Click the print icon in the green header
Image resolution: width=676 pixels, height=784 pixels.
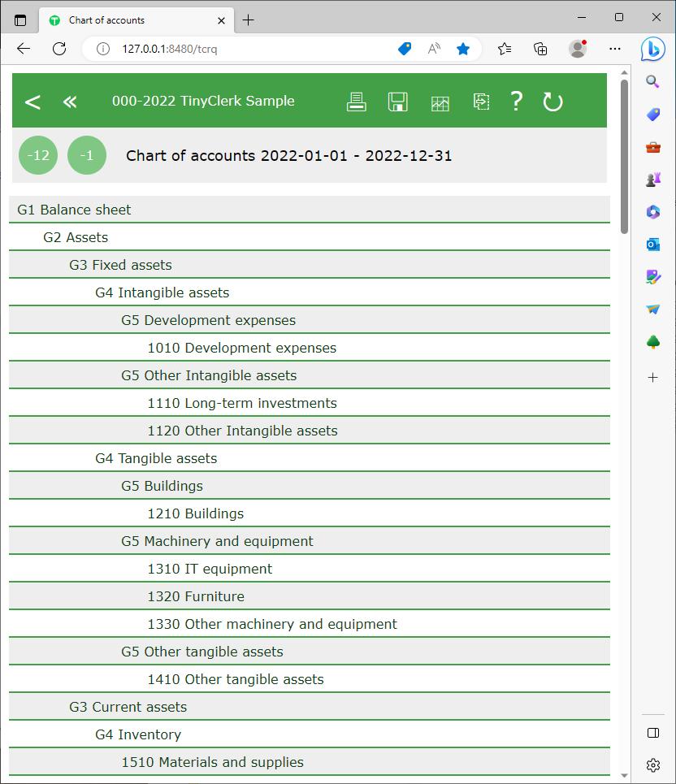pyautogui.click(x=356, y=102)
